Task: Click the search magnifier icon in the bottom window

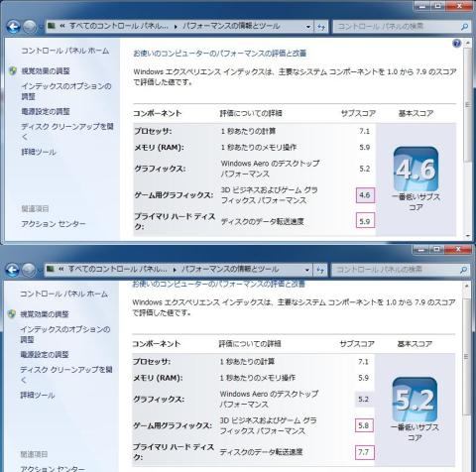Action: click(463, 270)
